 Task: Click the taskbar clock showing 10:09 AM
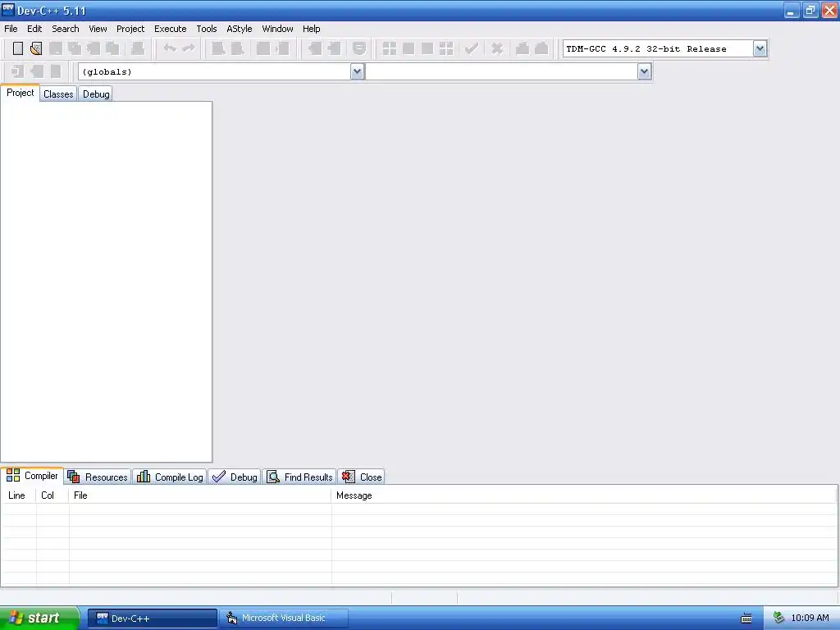(810, 619)
